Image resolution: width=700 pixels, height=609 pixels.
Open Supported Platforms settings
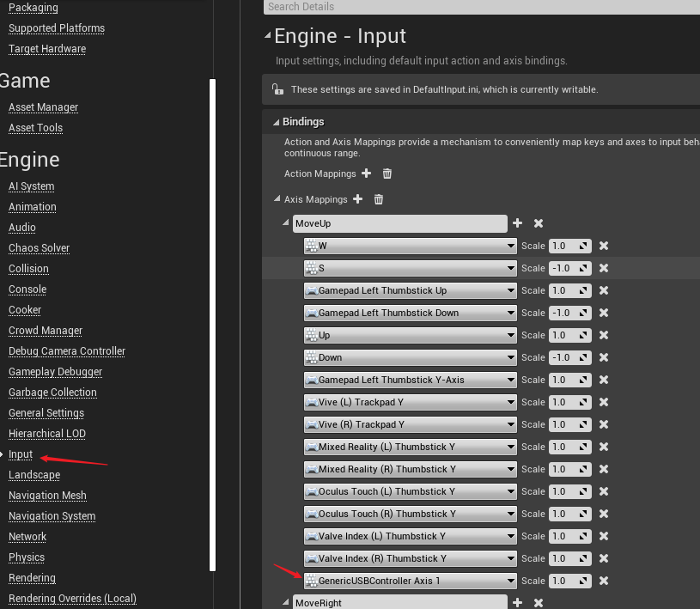pyautogui.click(x=57, y=28)
